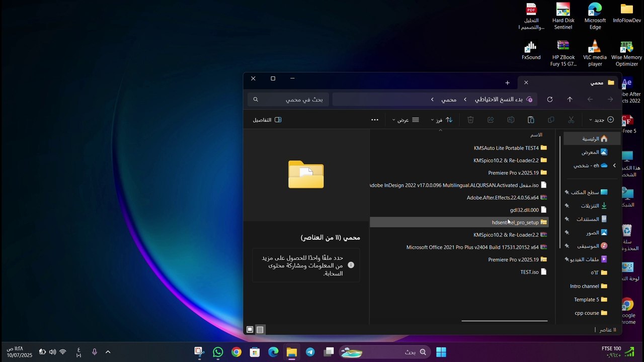This screenshot has height=362, width=644.
Task: Add a new Explorer tab with plus
Action: point(507,82)
